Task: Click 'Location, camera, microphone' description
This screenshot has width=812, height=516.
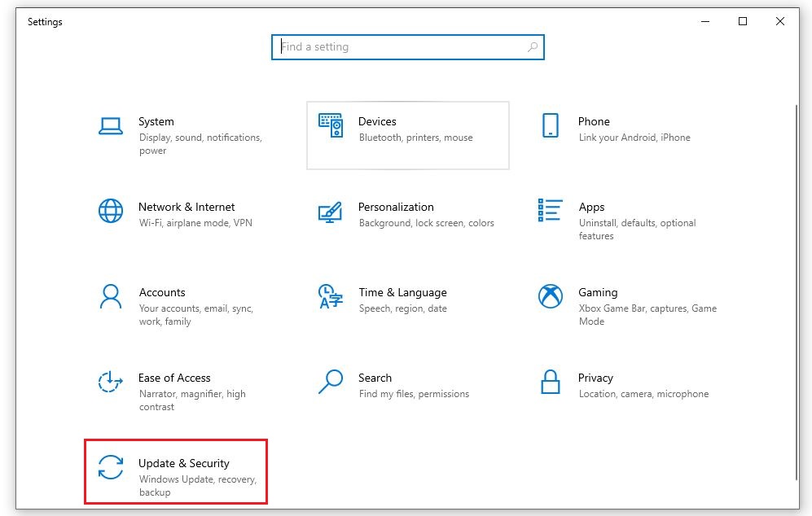Action: pos(643,394)
